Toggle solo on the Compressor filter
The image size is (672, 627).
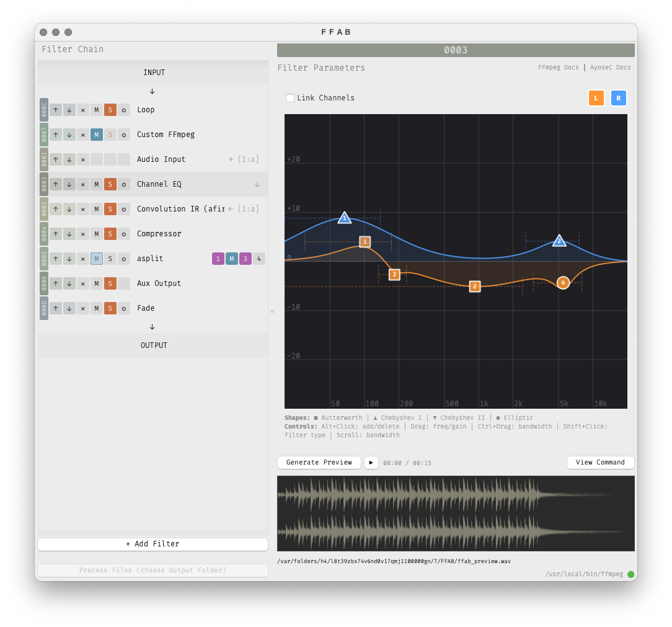(x=110, y=234)
